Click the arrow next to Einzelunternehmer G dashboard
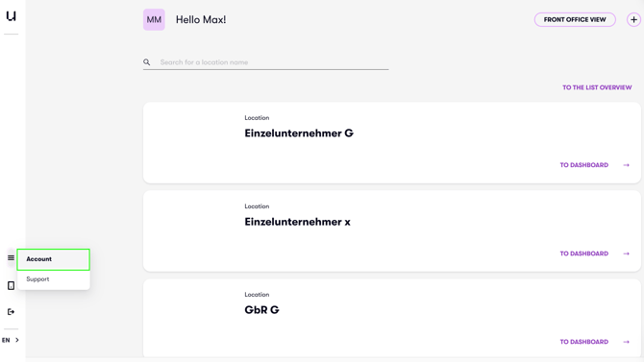 (x=627, y=165)
